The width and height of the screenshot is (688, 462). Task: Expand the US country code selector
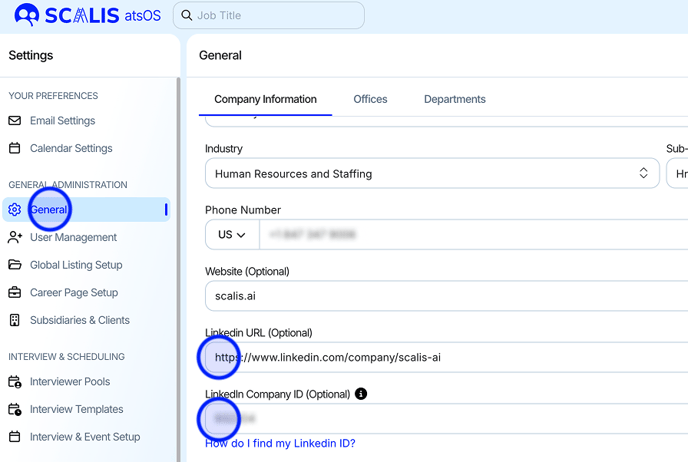click(232, 235)
